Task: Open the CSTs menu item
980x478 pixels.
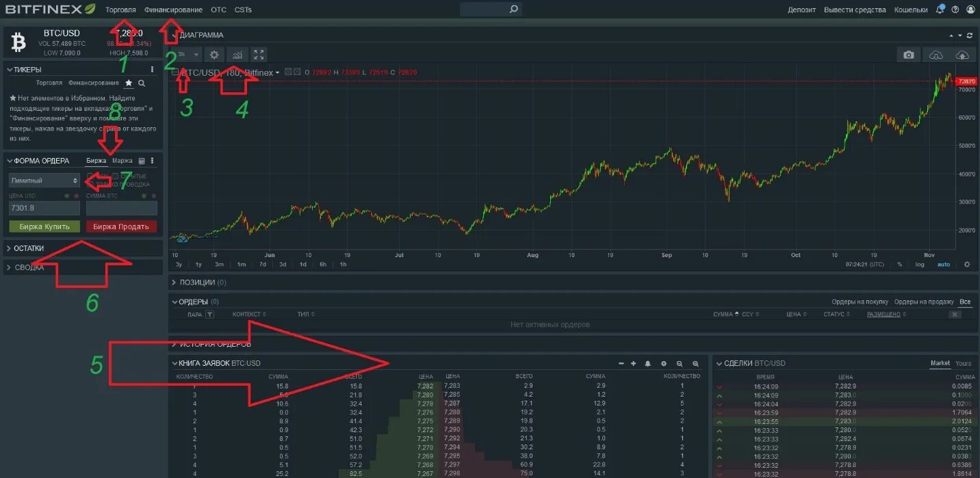Action: coord(243,10)
